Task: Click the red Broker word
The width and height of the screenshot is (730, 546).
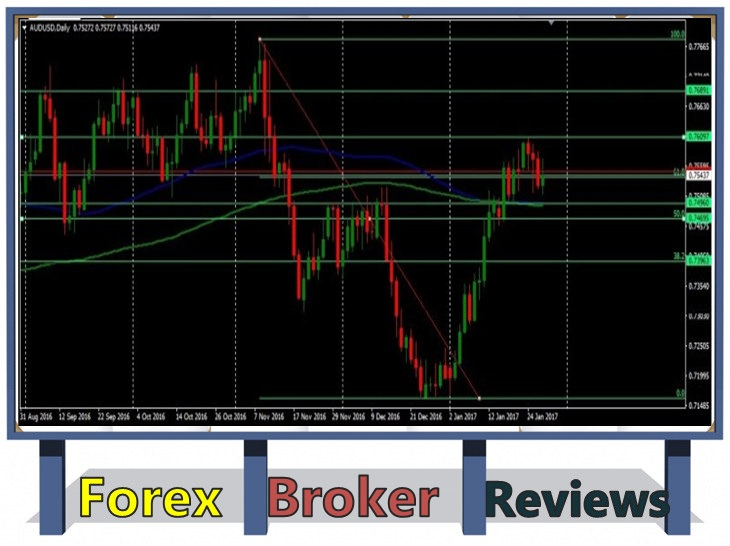Action: click(354, 498)
